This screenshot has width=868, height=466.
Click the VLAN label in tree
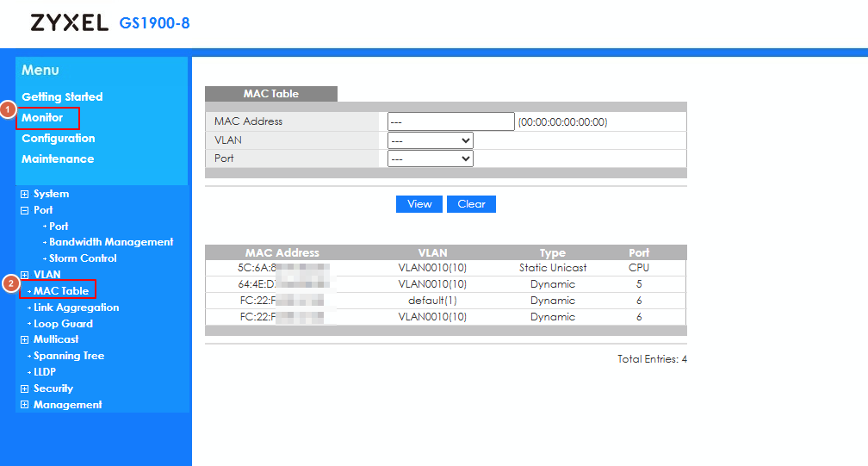pos(47,275)
